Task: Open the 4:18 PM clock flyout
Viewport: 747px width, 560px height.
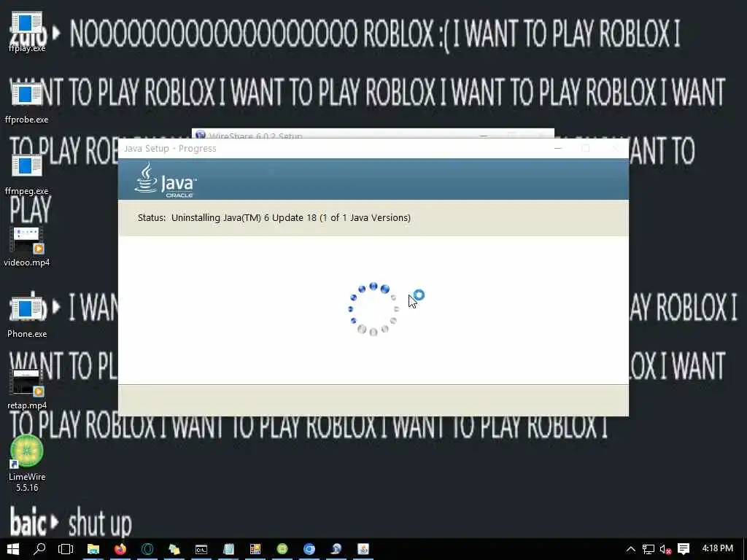Action: pos(717,548)
